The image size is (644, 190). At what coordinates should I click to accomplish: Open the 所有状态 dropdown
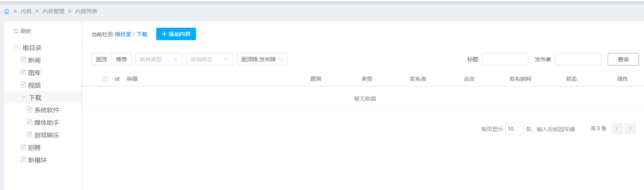pyautogui.click(x=210, y=59)
